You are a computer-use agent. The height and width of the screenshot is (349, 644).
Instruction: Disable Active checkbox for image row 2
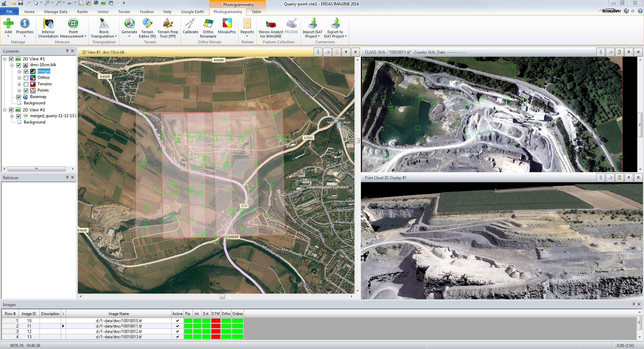point(177,326)
